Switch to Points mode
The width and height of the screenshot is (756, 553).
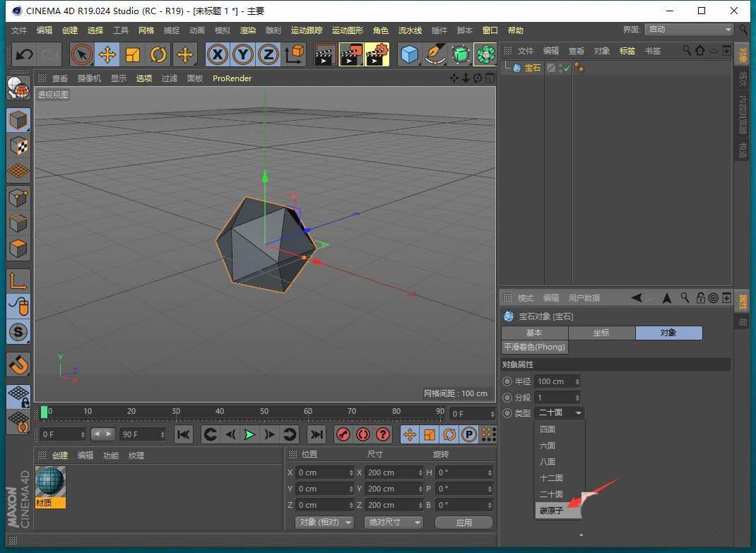point(18,197)
